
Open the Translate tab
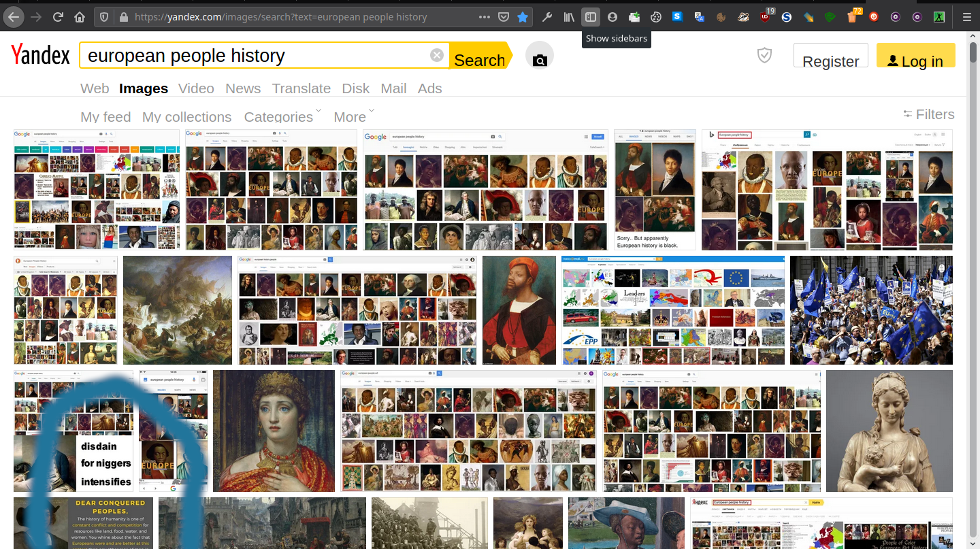point(301,88)
